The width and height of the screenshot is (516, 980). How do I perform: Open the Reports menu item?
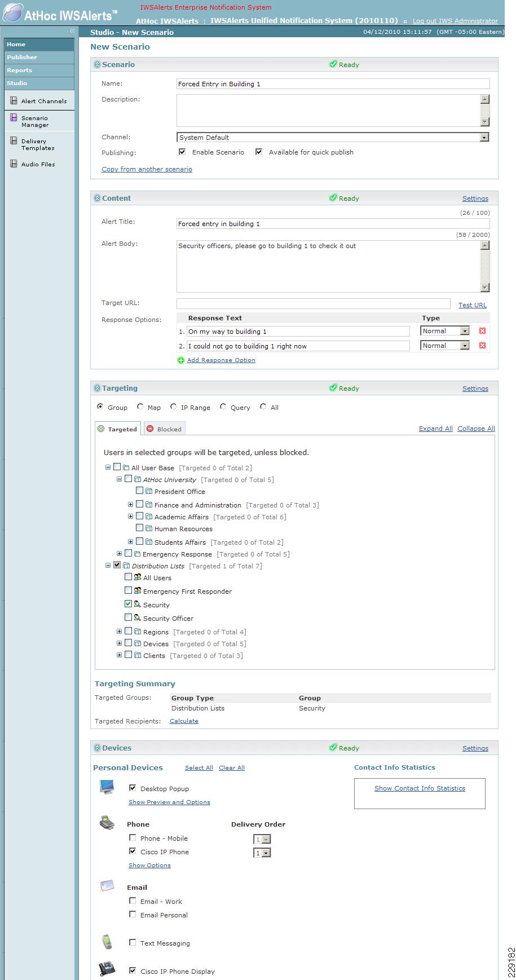click(x=39, y=70)
